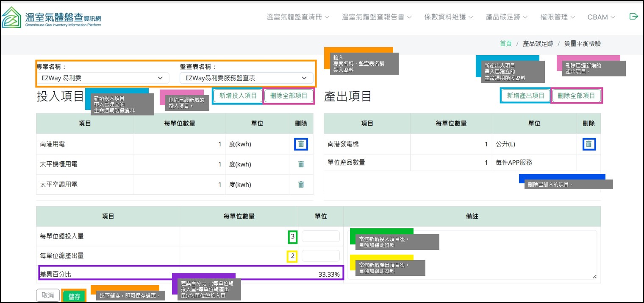Delete 南港發電機 output row trash icon
This screenshot has width=644, height=303.
588,144
